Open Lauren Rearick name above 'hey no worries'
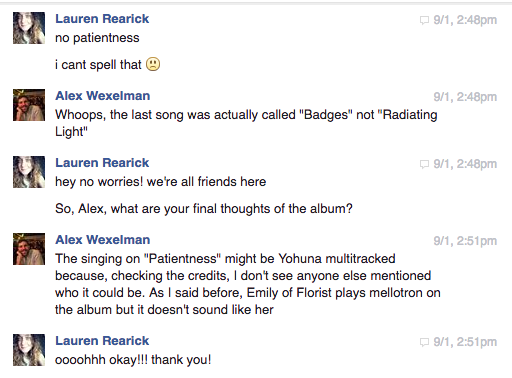The height and width of the screenshot is (378, 512). (102, 163)
